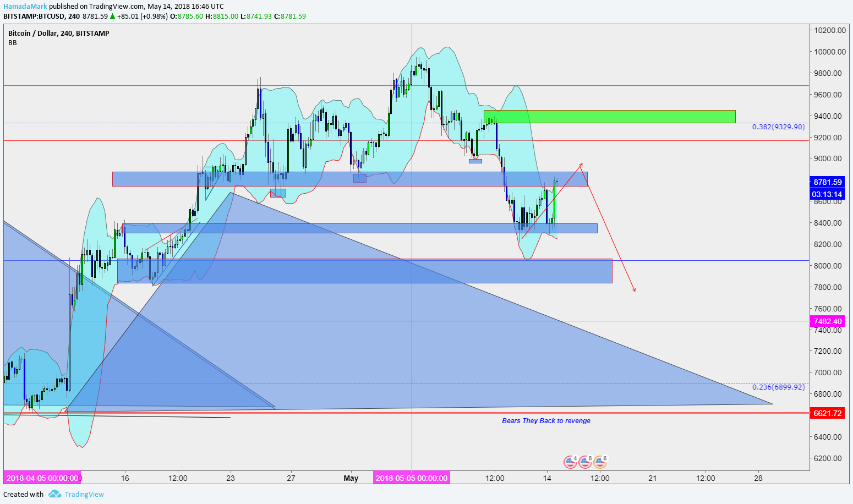853x504 pixels.
Task: Click the 27 date label on time axis
Action: coord(291,478)
